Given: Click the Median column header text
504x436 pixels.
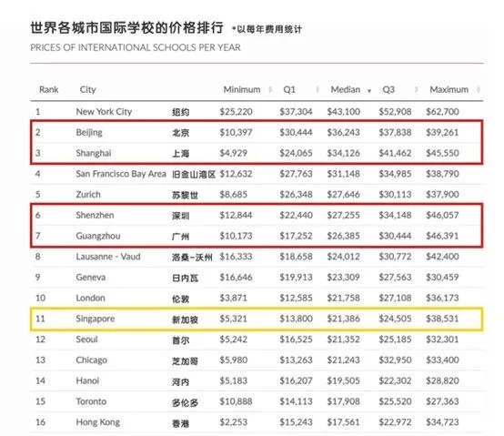Looking at the screenshot, I should coord(346,89).
